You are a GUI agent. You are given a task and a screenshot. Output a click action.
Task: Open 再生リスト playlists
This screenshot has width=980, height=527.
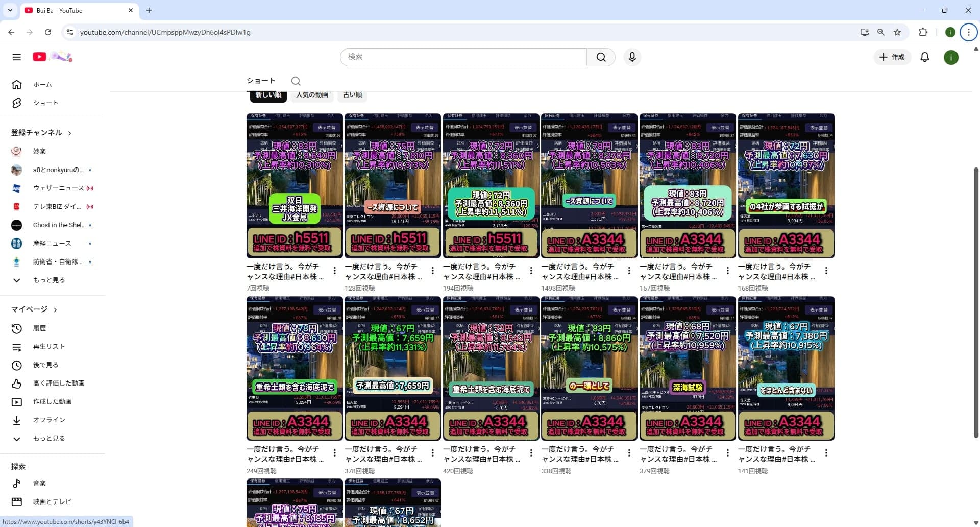coord(54,346)
